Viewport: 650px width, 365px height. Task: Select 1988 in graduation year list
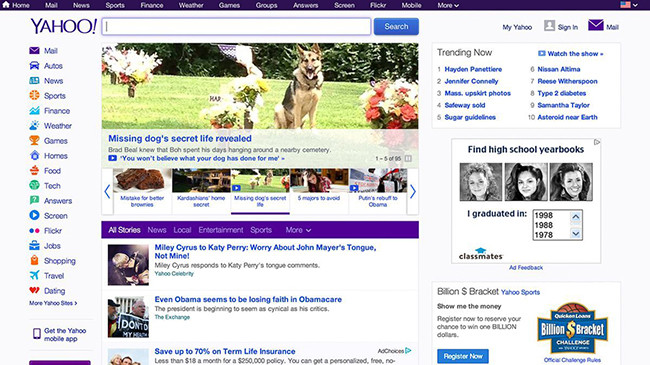pos(543,225)
